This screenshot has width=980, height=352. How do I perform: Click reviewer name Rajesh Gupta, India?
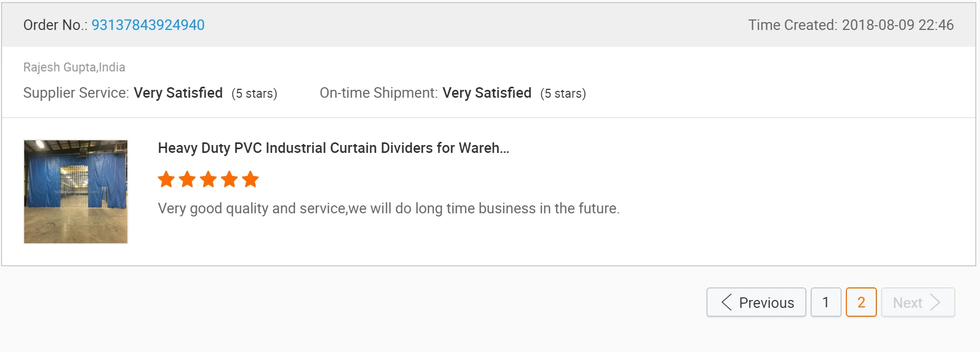[x=74, y=67]
